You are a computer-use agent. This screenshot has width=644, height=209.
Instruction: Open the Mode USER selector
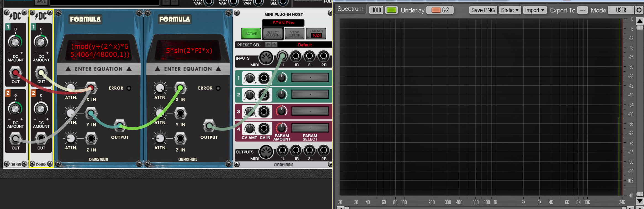[x=621, y=10]
